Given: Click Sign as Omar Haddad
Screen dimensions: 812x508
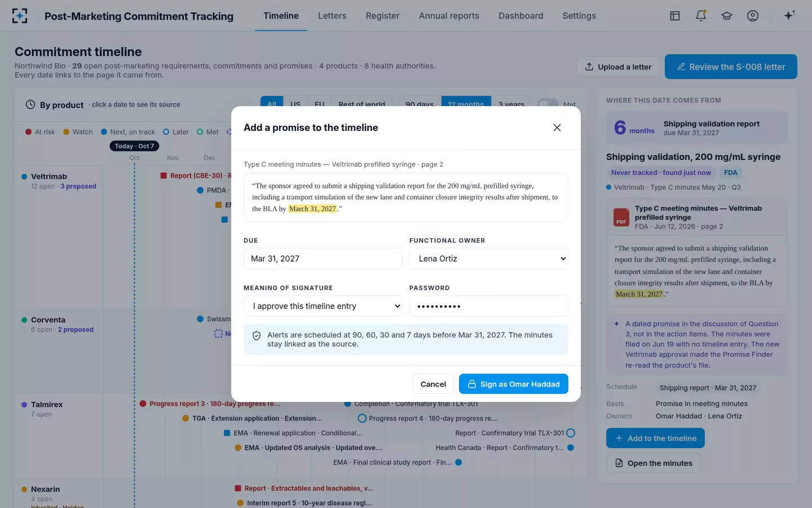Looking at the screenshot, I should [514, 384].
